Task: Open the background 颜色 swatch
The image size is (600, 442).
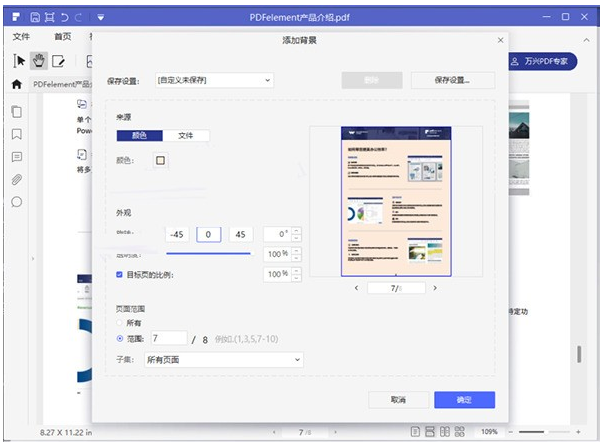Action: (x=160, y=160)
